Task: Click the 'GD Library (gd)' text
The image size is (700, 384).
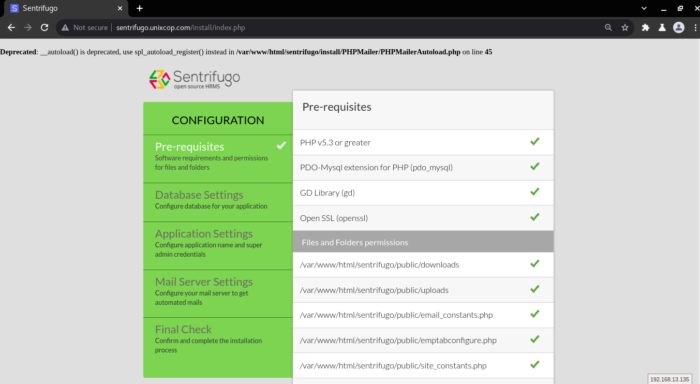Action: (x=327, y=193)
